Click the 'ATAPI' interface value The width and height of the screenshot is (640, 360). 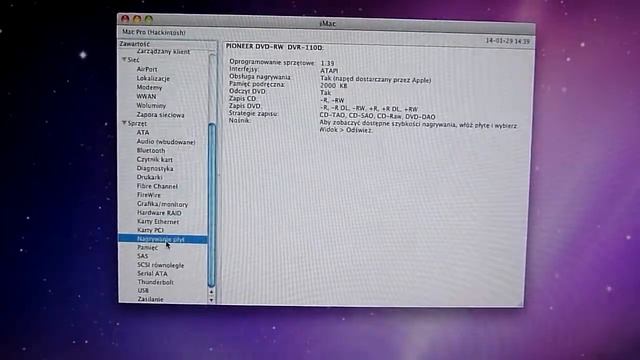[329, 71]
